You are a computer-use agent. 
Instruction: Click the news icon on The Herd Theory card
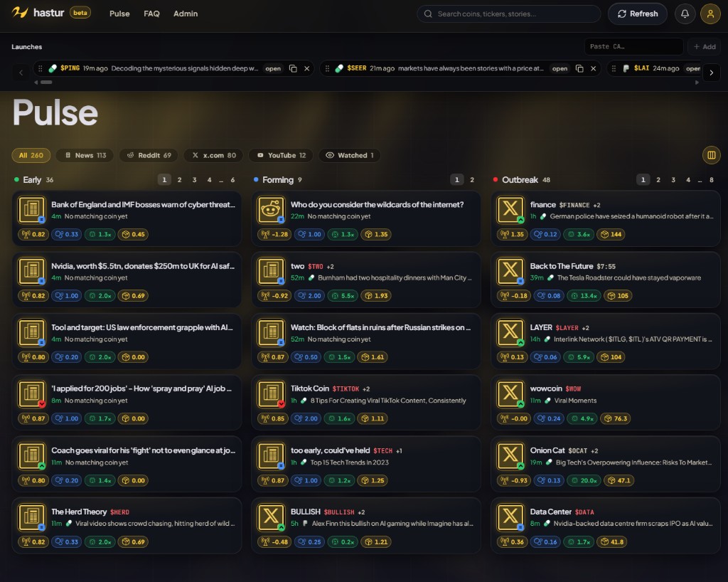31,517
